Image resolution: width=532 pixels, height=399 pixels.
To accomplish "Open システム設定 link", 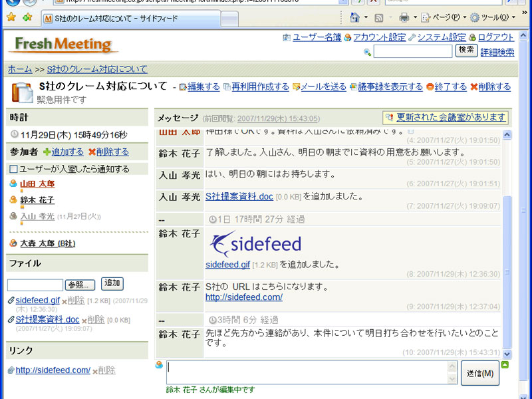I will 442,37.
